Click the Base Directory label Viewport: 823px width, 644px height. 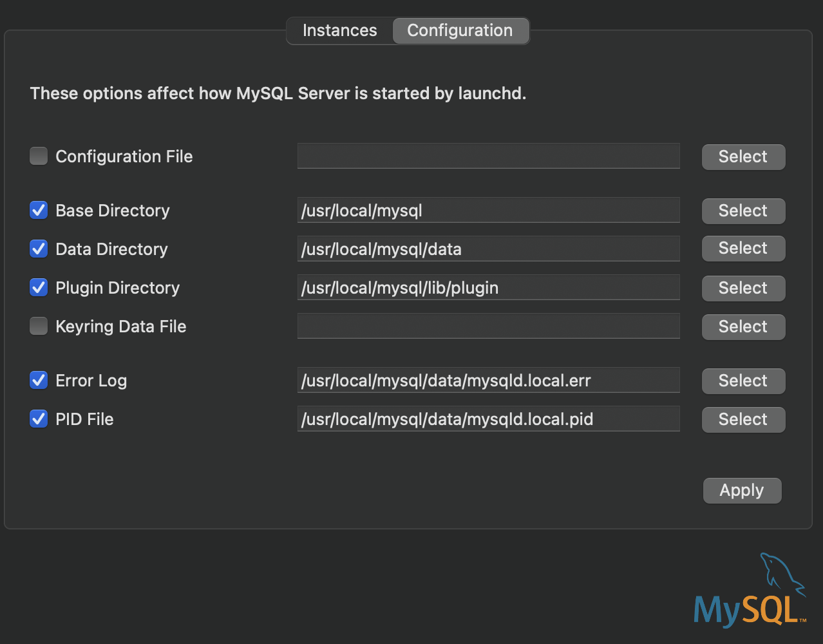tap(113, 211)
